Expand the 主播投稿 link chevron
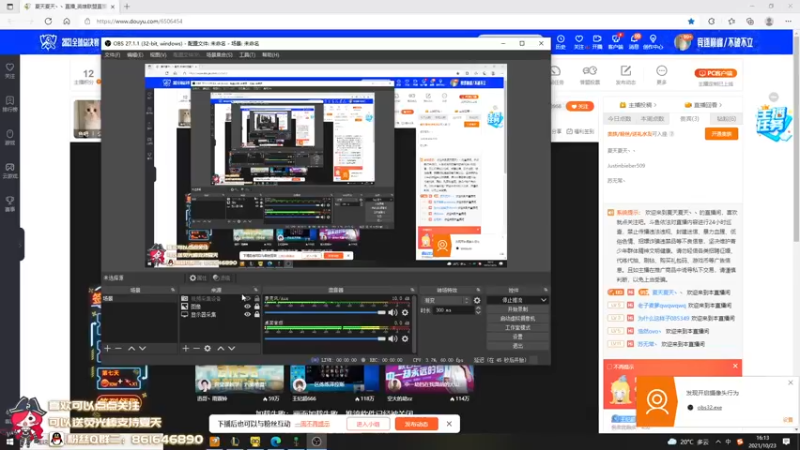Screen dimensions: 800x450 [655, 105]
